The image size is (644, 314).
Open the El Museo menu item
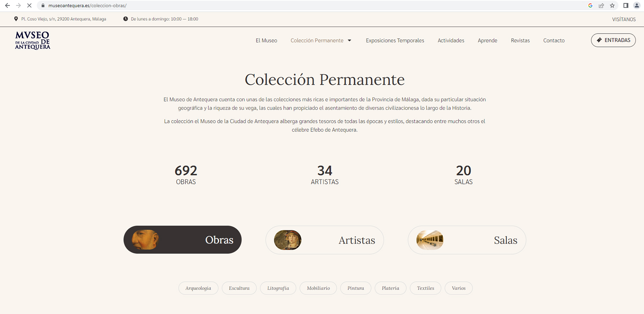point(266,40)
